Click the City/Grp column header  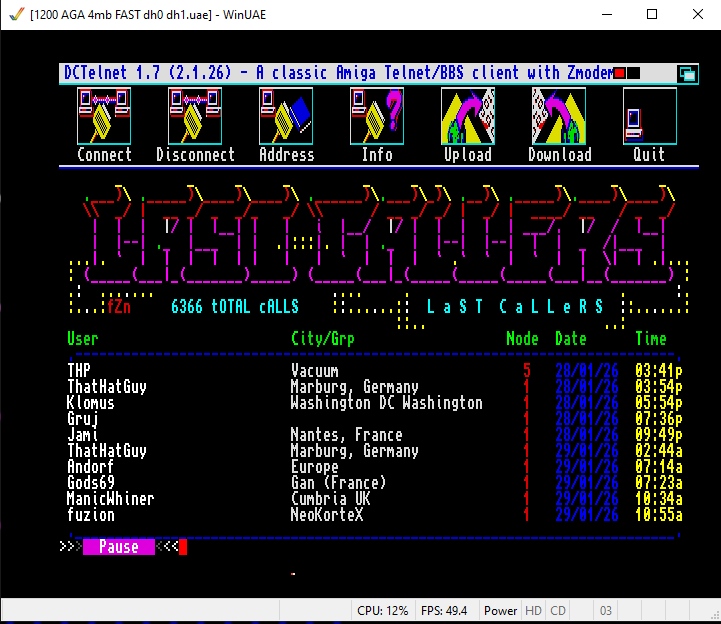tap(323, 339)
